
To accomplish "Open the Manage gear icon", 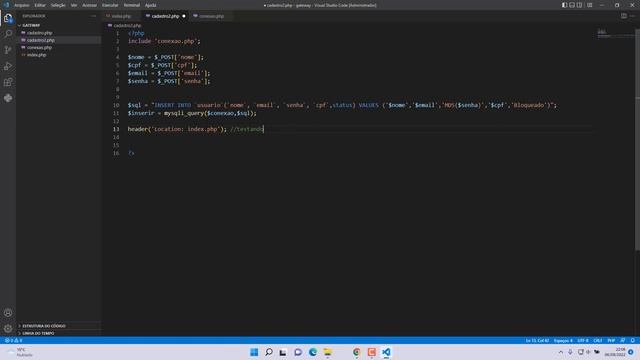I will [x=8, y=329].
